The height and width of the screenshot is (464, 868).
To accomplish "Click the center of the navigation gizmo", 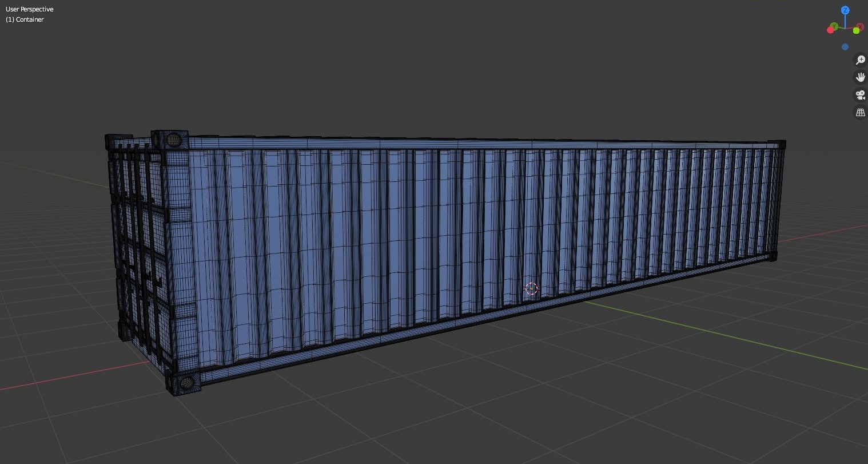I will (x=845, y=27).
